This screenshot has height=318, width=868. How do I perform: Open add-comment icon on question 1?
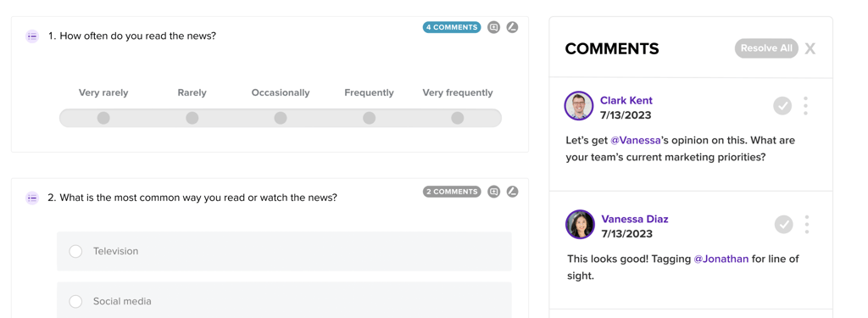tap(493, 27)
